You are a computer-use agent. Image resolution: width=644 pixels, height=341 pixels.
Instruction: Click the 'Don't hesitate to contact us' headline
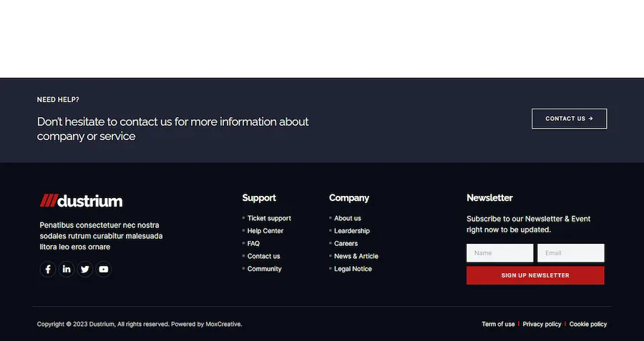click(x=173, y=129)
